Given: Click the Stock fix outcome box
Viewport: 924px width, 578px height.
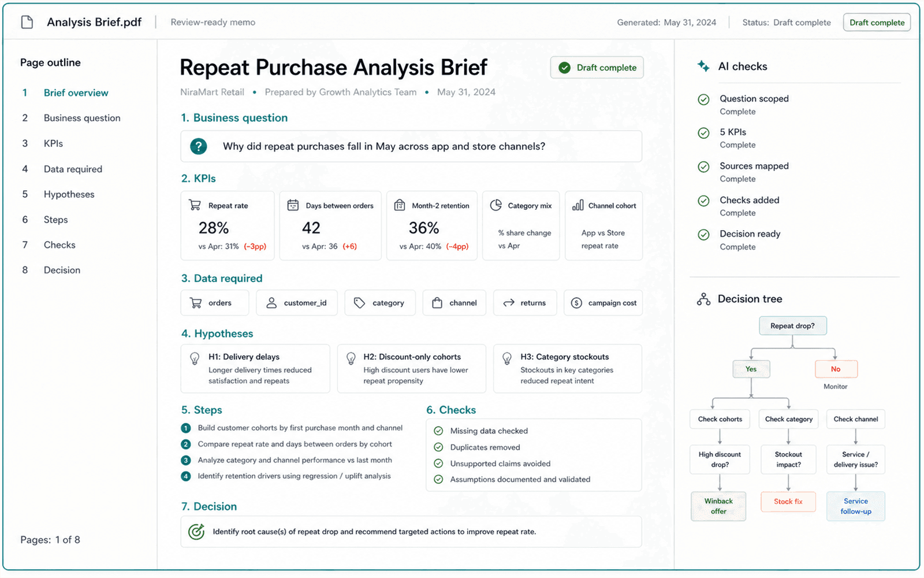Looking at the screenshot, I should pos(788,501).
